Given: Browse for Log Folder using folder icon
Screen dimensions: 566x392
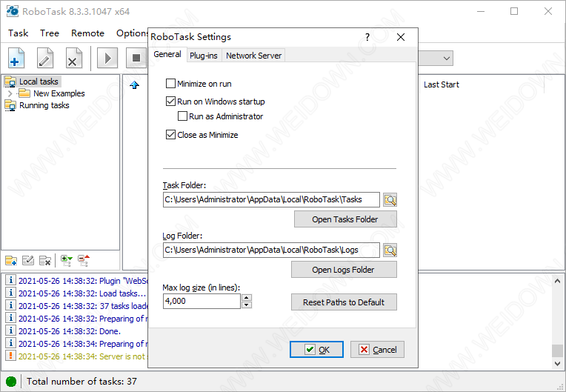Looking at the screenshot, I should [x=390, y=250].
